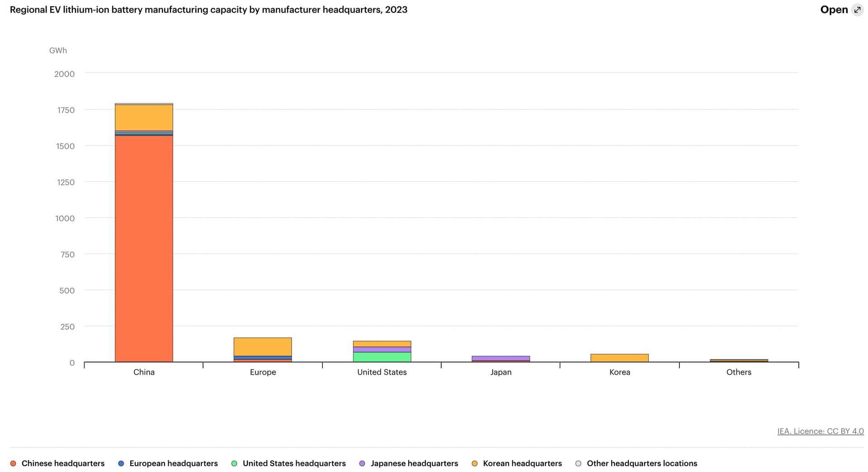868x472 pixels.
Task: Click the yellow Korean segment in Europe bar
Action: pyautogui.click(x=263, y=347)
